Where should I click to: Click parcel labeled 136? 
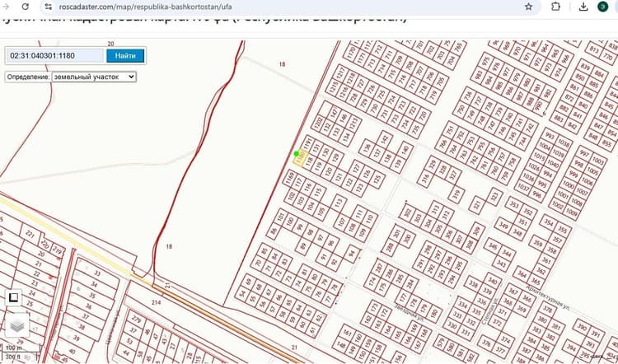pyautogui.click(x=368, y=147)
